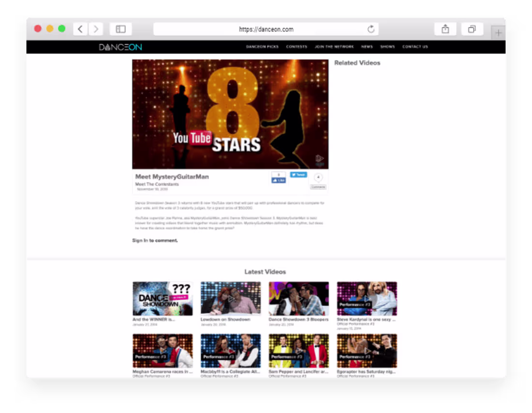Screen dimensions: 532x413
Task: Click the green full-screen window button
Action: point(62,29)
